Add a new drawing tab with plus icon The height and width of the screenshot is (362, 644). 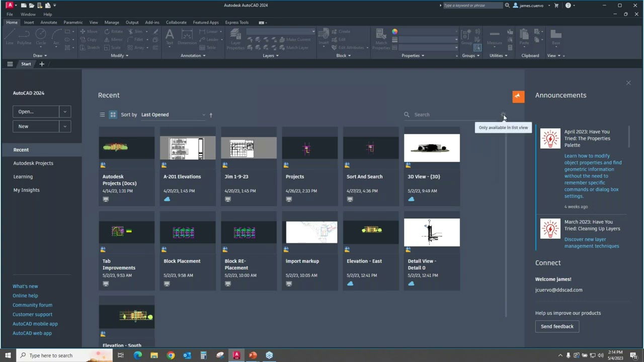(42, 64)
